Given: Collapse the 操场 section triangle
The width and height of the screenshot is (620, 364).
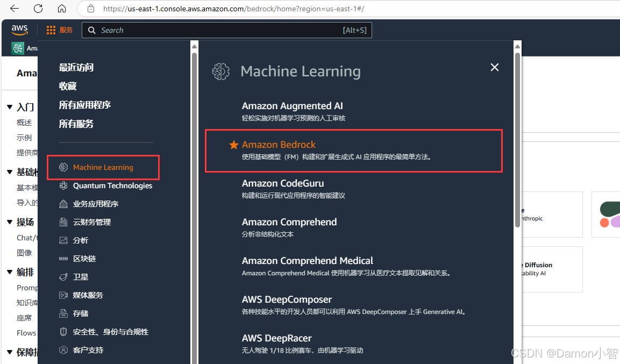Looking at the screenshot, I should click(10, 222).
